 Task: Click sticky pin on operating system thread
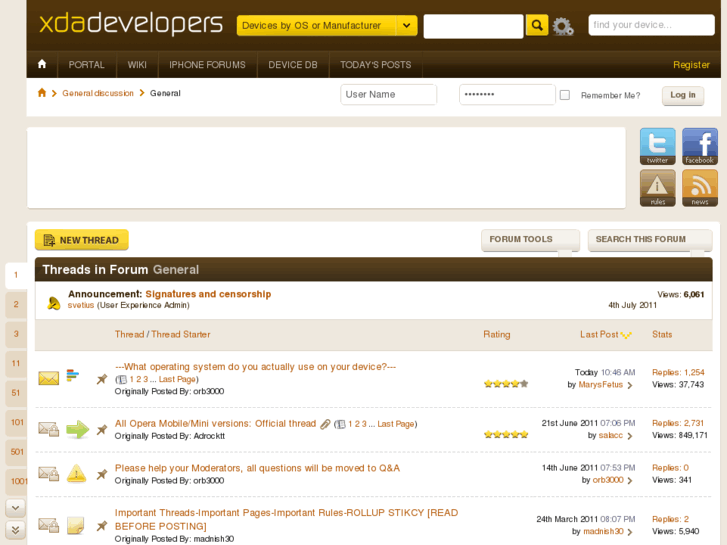102,379
